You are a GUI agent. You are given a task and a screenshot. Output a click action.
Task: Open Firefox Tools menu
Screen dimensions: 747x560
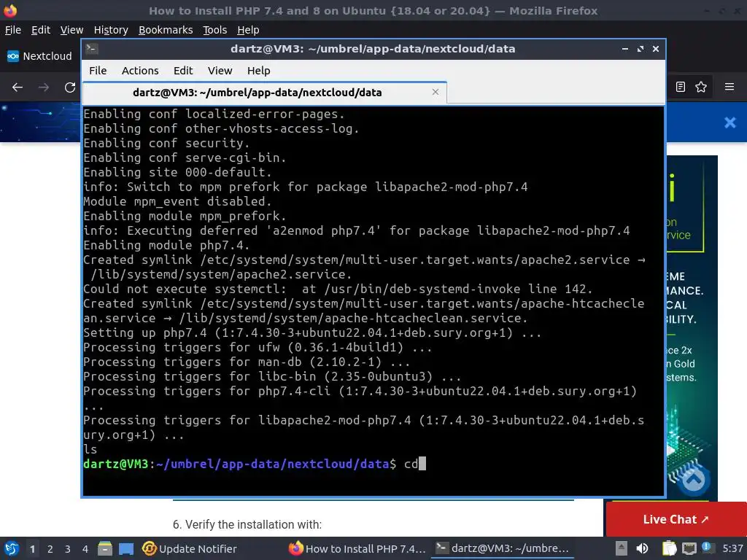(215, 30)
